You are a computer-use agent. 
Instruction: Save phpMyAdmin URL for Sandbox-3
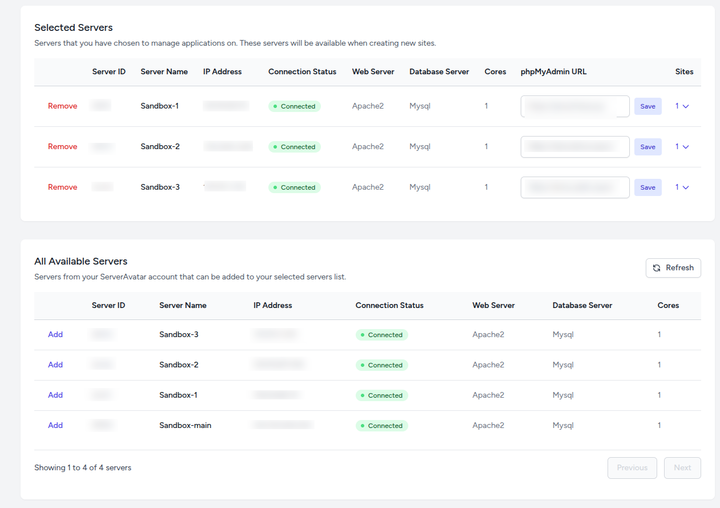click(x=648, y=187)
